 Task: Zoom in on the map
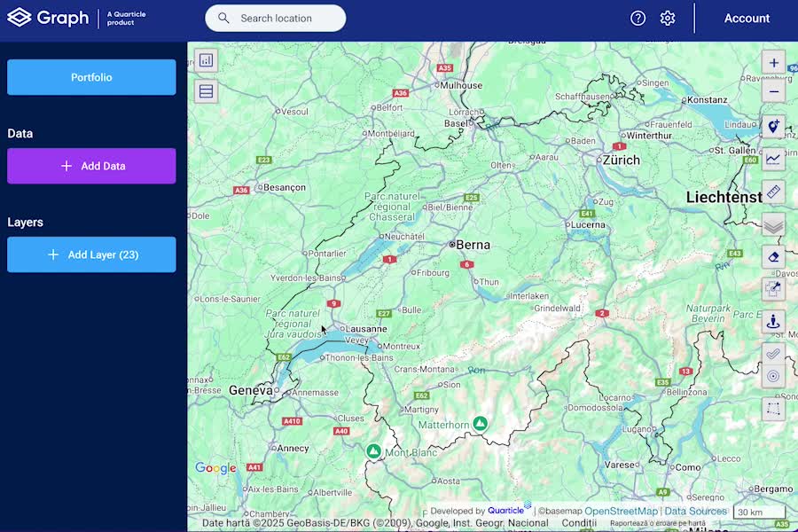[773, 63]
